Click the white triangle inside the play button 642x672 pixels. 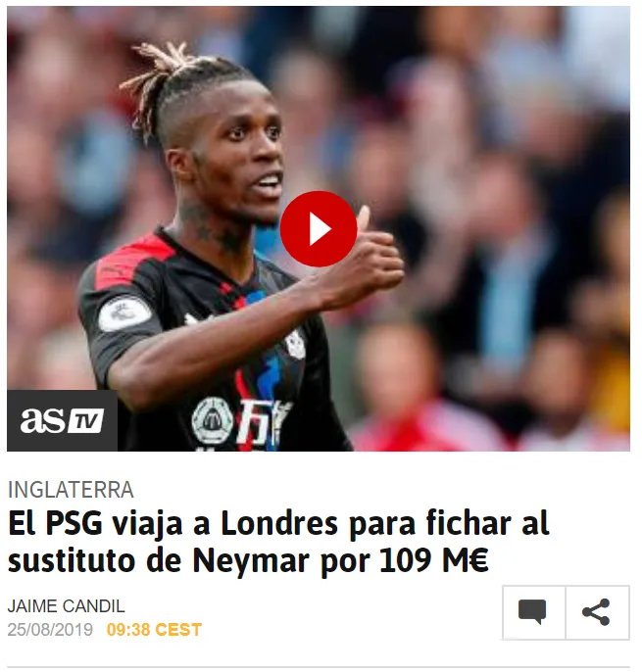point(321,229)
